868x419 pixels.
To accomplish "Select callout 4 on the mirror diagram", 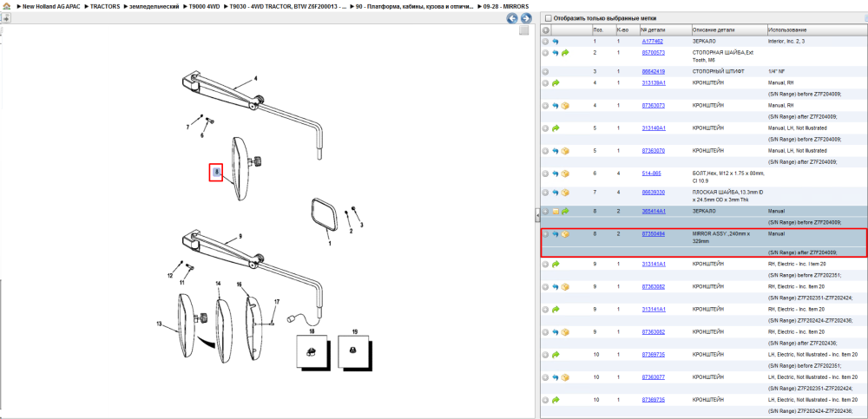I will pos(255,79).
